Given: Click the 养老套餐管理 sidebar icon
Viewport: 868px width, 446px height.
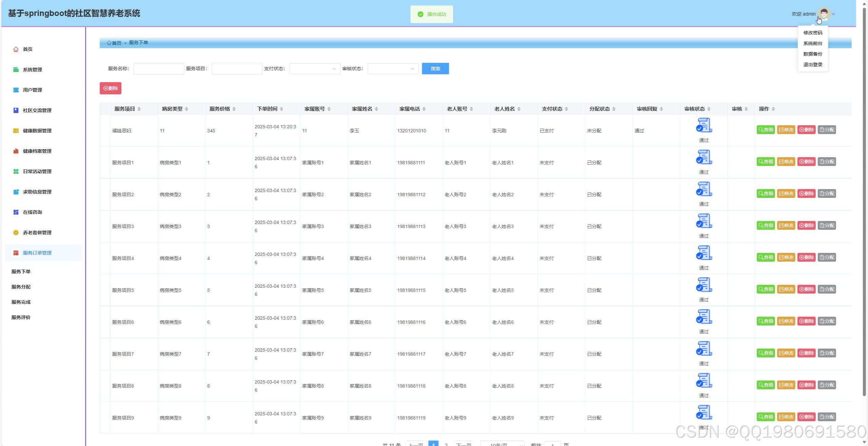Looking at the screenshot, I should tap(16, 233).
